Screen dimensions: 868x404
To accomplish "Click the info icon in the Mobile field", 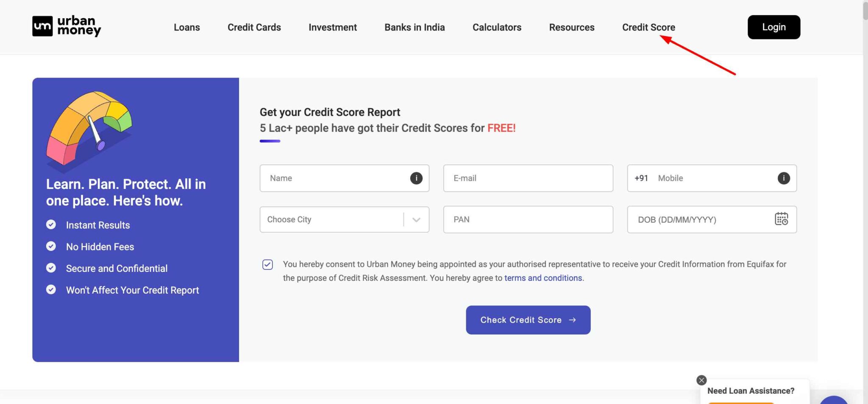I will pos(783,178).
